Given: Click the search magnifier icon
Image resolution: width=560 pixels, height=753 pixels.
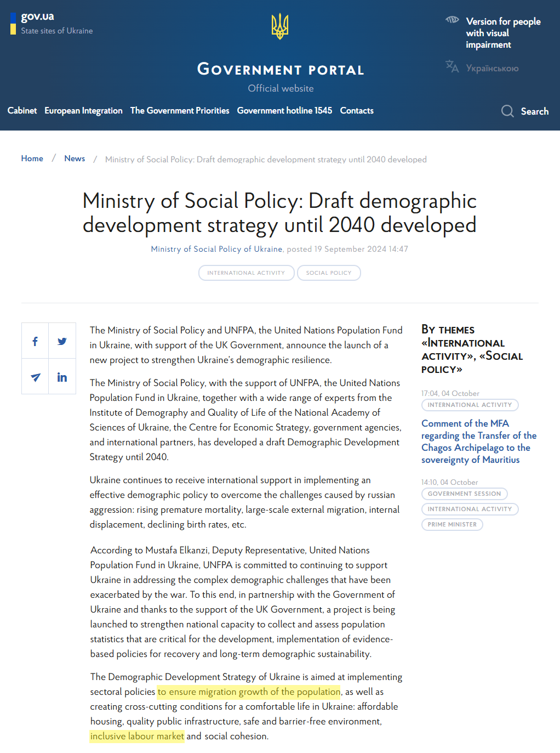Looking at the screenshot, I should click(507, 111).
